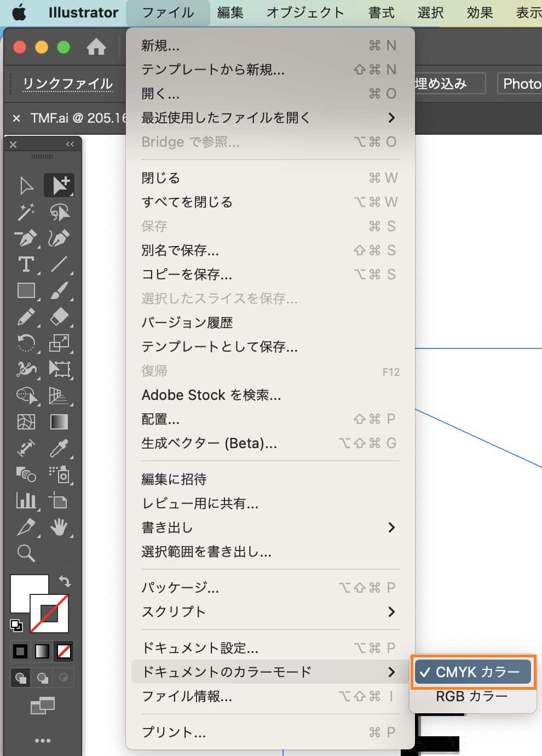Screen dimensions: 542x756
Task: Open the オブジェクト menu
Action: (x=305, y=13)
